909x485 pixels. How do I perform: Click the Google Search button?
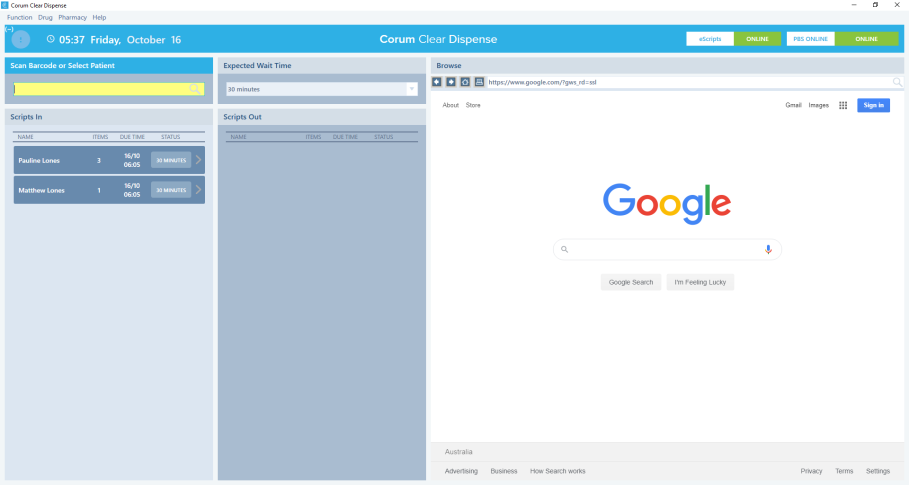(x=631, y=282)
